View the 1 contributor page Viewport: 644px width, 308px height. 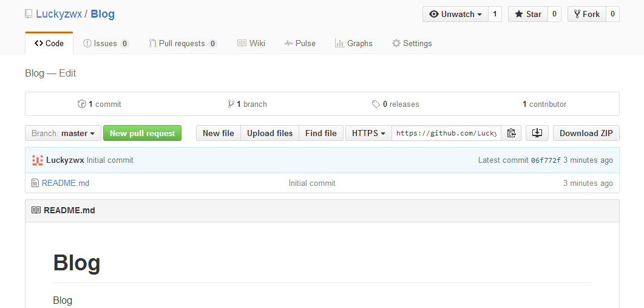pyautogui.click(x=544, y=104)
